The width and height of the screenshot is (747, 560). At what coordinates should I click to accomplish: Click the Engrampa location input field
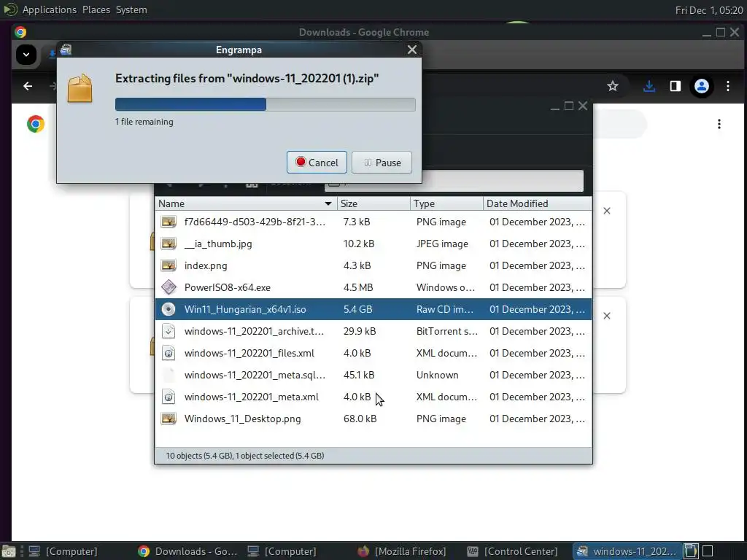(x=454, y=181)
